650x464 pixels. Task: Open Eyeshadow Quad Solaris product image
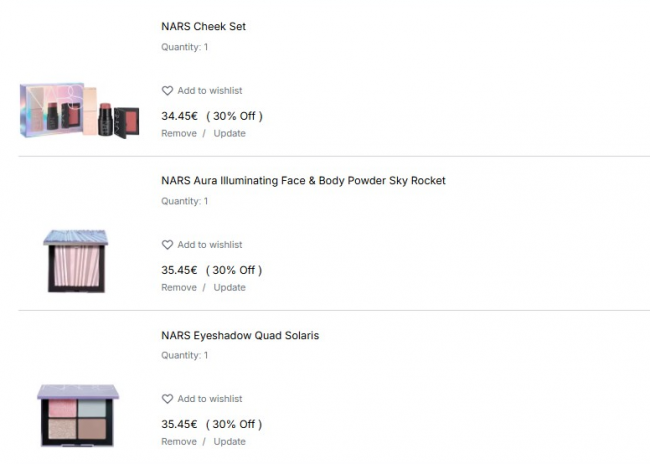78,414
